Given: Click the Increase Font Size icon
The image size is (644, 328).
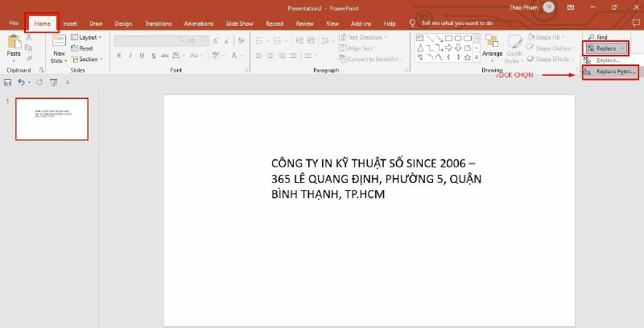Looking at the screenshot, I should (x=216, y=41).
